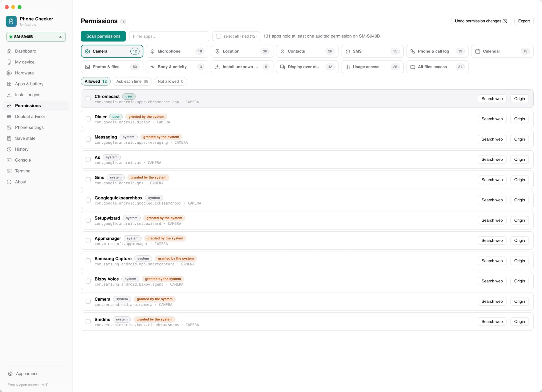Click the Hardware chip icon
542x392 pixels.
point(9,73)
